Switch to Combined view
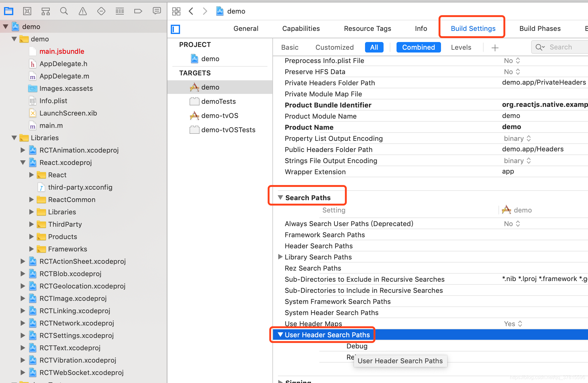The width and height of the screenshot is (588, 383). pos(418,47)
